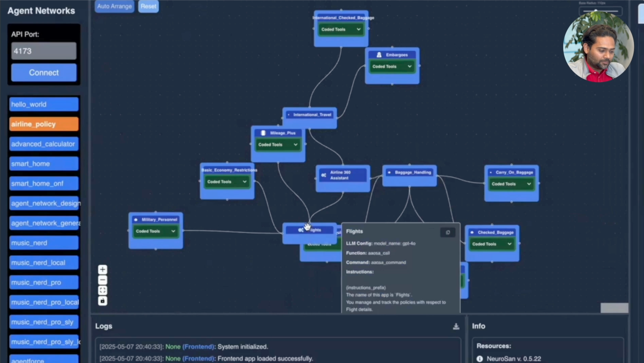Fit the graph view to screen
This screenshot has height=363, width=644.
103,290
